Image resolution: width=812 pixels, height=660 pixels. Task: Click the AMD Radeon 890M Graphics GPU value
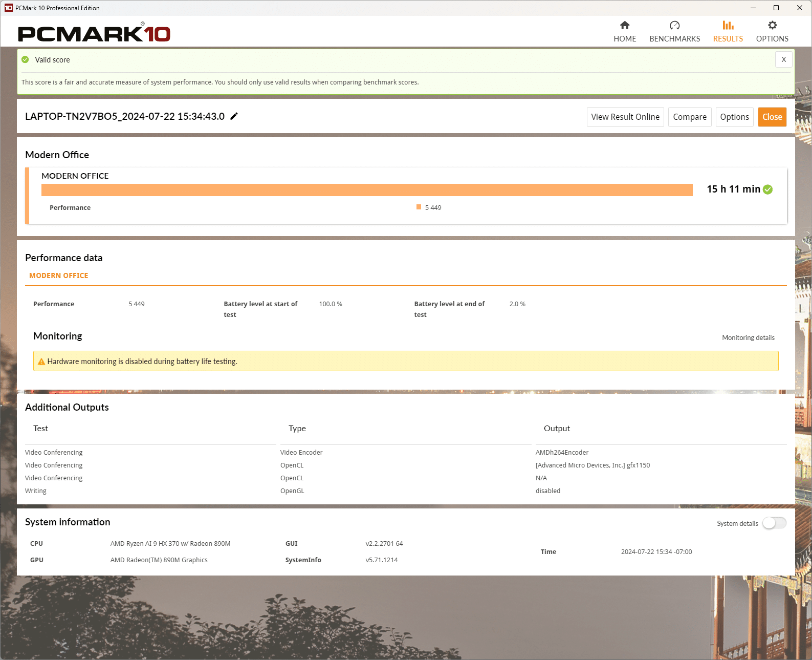[159, 560]
